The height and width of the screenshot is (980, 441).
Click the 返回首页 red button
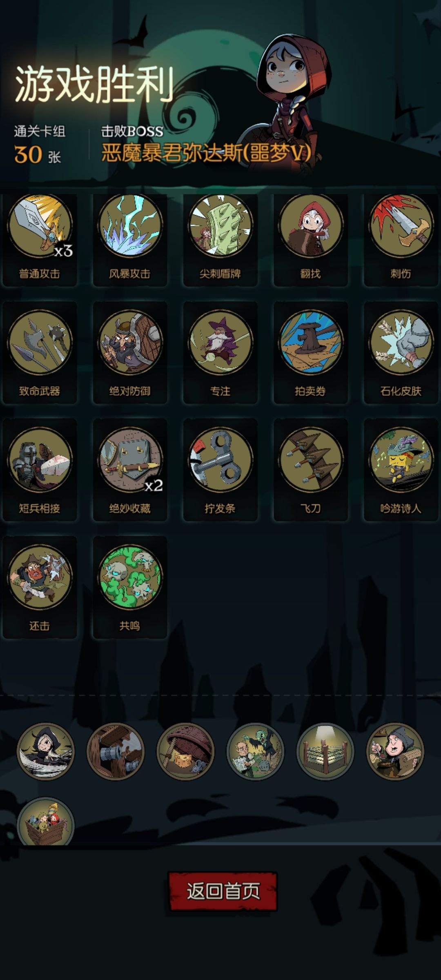coord(223,891)
